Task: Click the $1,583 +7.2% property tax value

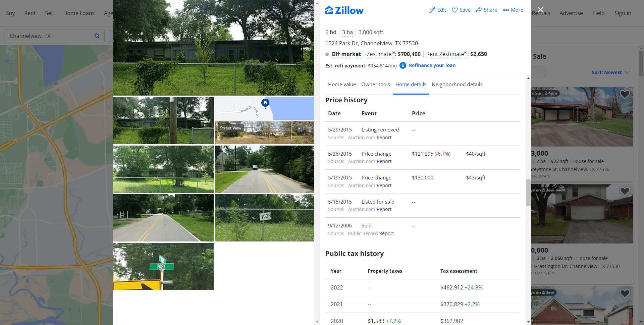Action: click(x=384, y=321)
